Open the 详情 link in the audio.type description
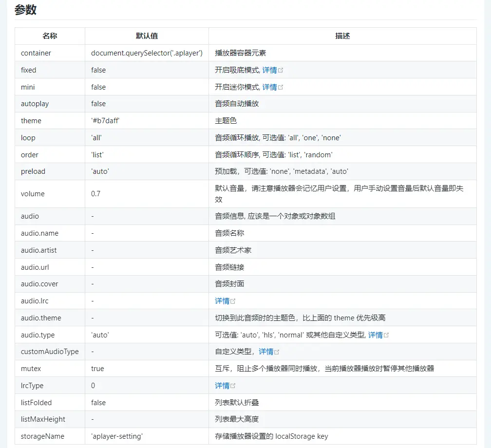The image size is (491, 448). click(x=375, y=335)
